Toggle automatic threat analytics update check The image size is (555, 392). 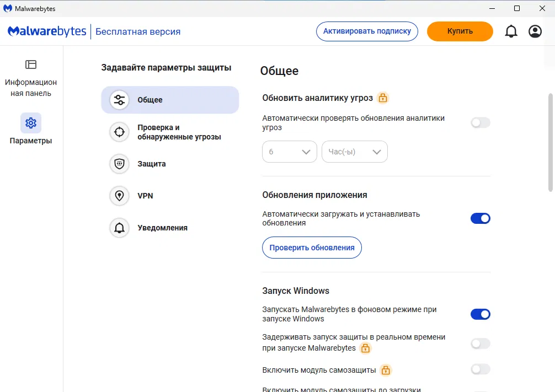click(480, 123)
